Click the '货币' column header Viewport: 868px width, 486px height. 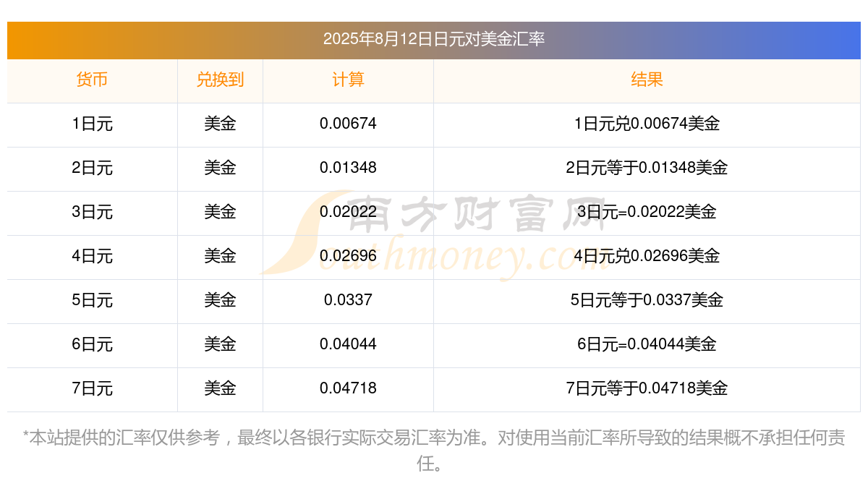click(92, 80)
